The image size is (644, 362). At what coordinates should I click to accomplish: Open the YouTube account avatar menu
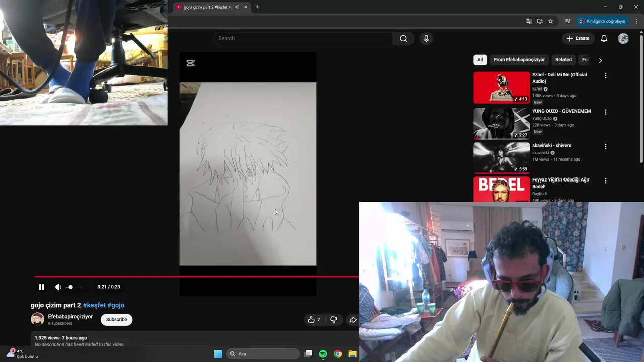(623, 39)
